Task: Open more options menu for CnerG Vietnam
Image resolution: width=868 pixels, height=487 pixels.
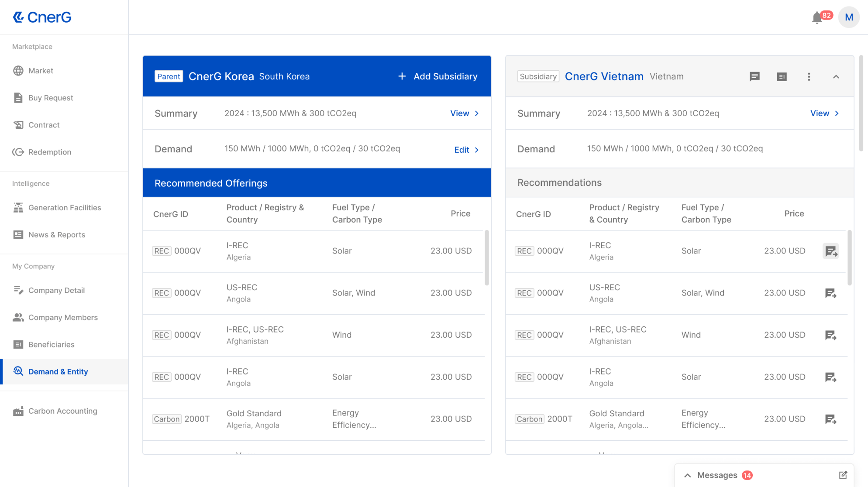Action: click(809, 77)
